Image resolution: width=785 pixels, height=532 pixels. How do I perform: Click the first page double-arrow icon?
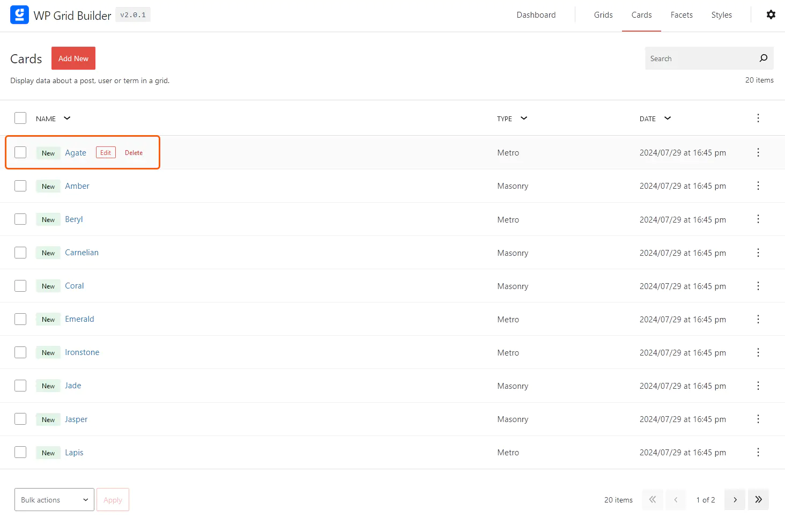[652, 499]
